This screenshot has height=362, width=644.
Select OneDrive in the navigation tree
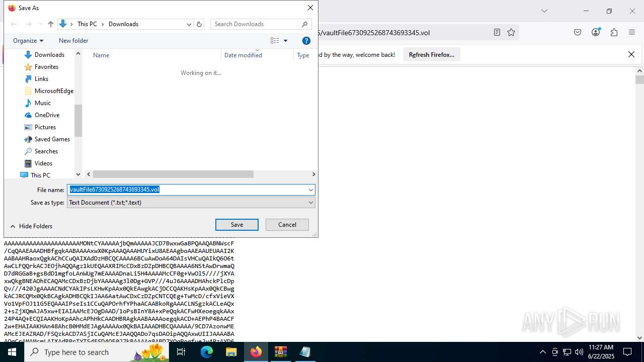(47, 115)
